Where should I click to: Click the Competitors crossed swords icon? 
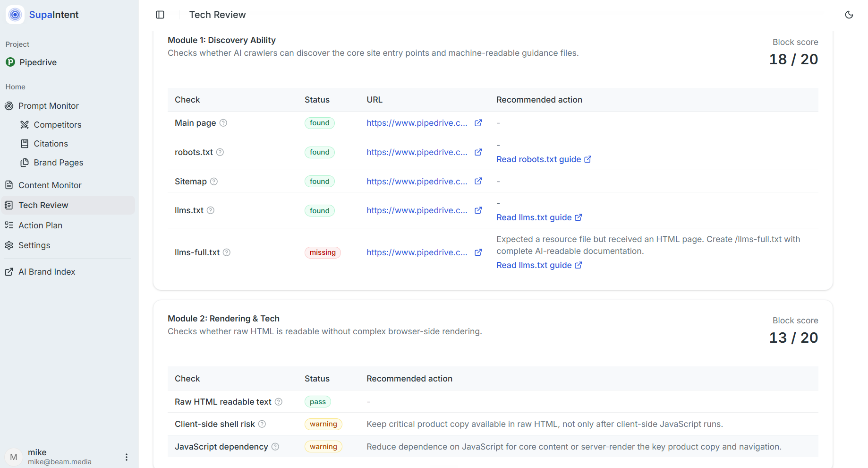[25, 125]
